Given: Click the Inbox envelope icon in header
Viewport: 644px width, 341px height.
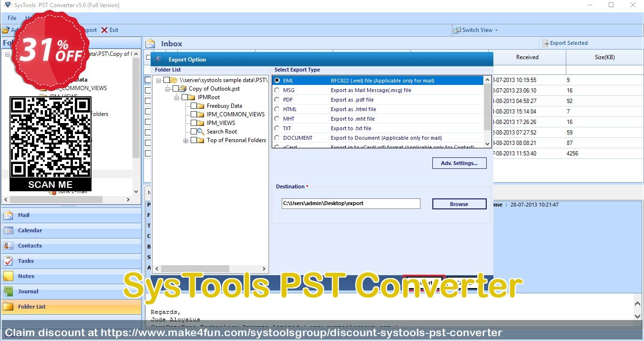Looking at the screenshot, I should [150, 43].
